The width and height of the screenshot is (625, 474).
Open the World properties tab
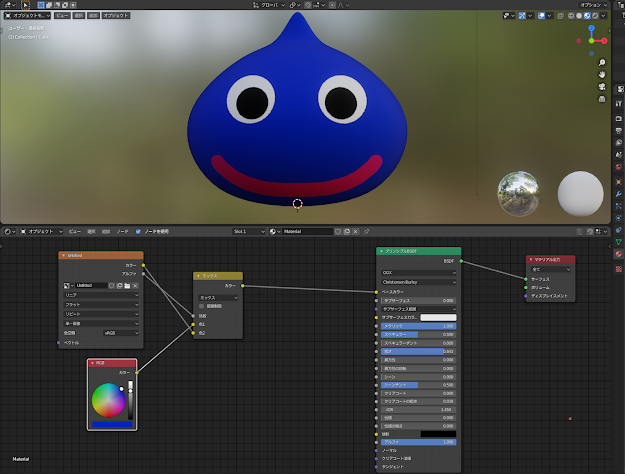(619, 167)
